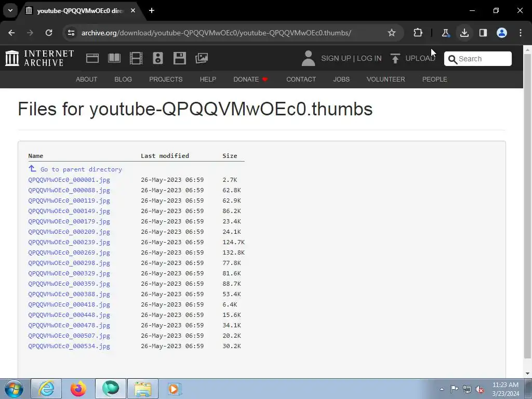This screenshot has width=532, height=399.
Task: Open QPQQVMwOEc0_000418.jpg
Action: coord(69,304)
